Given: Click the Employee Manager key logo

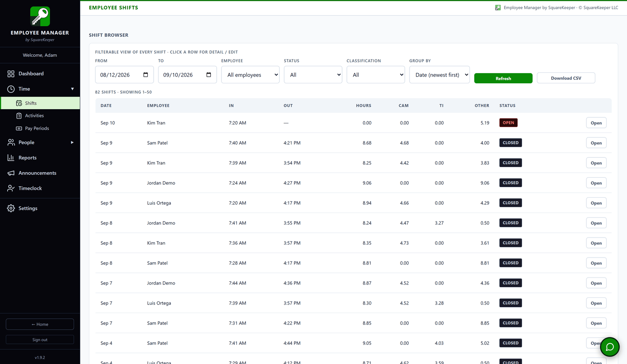Looking at the screenshot, I should [40, 16].
